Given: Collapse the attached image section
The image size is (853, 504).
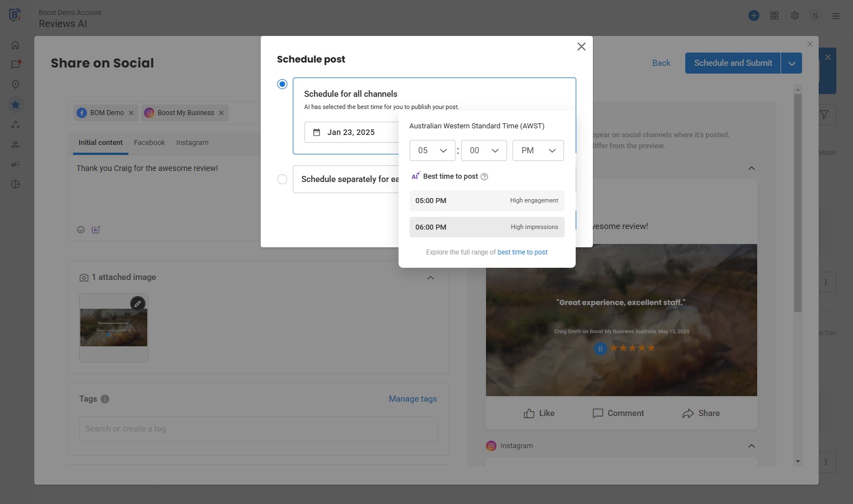Looking at the screenshot, I should click(431, 278).
